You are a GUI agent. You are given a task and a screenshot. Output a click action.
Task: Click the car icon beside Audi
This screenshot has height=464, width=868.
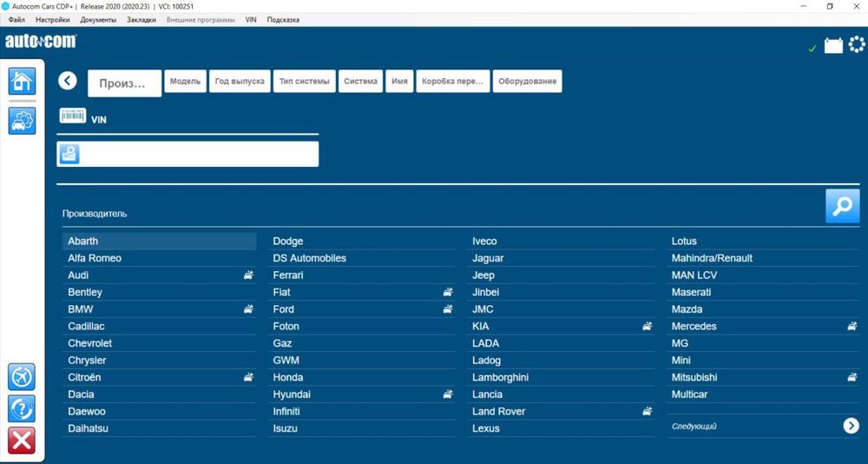tap(249, 275)
